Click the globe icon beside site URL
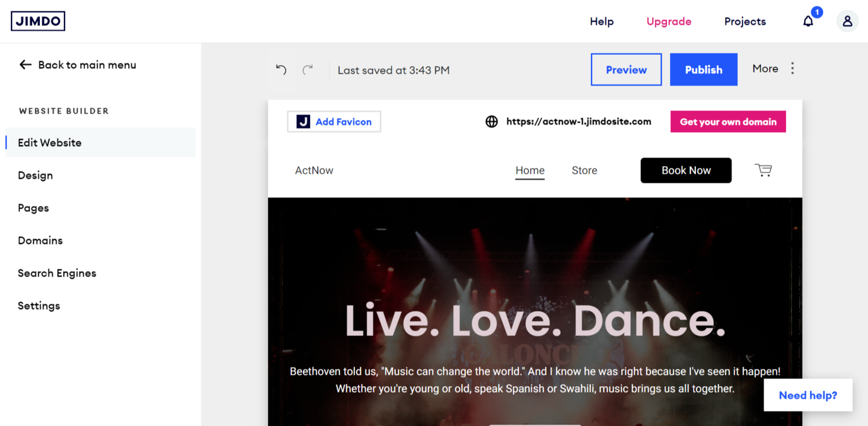868x426 pixels. [492, 122]
